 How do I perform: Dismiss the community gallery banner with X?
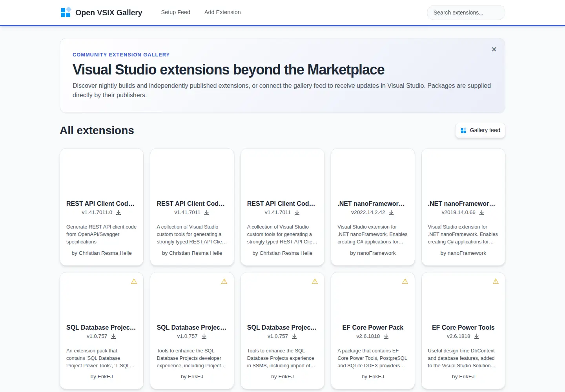click(494, 49)
